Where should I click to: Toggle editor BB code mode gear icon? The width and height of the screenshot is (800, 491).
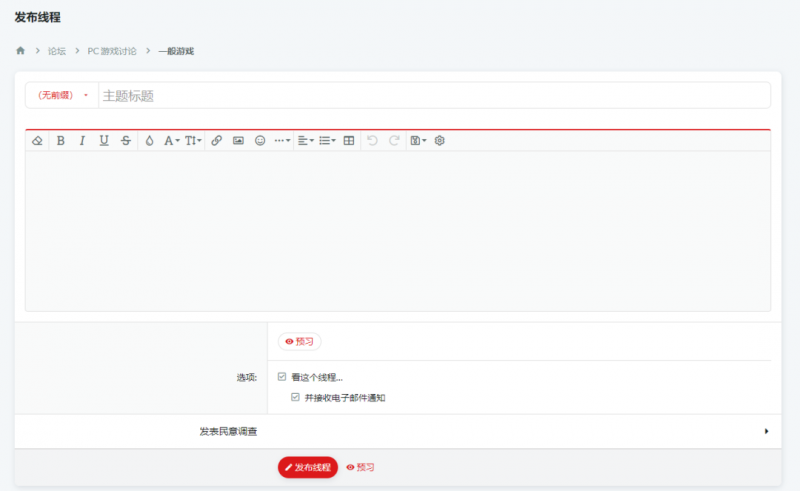(439, 141)
